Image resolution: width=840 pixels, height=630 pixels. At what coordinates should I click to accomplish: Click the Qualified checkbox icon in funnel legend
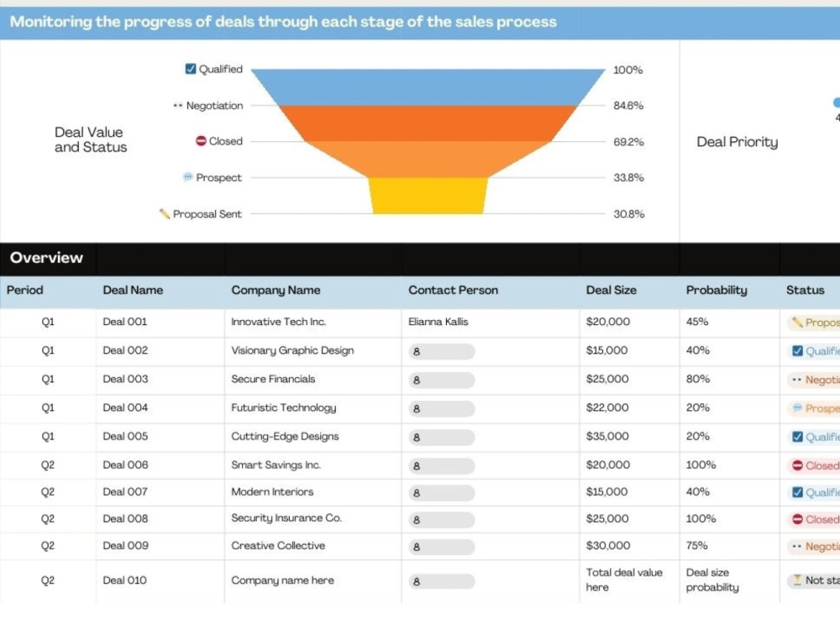coord(190,69)
